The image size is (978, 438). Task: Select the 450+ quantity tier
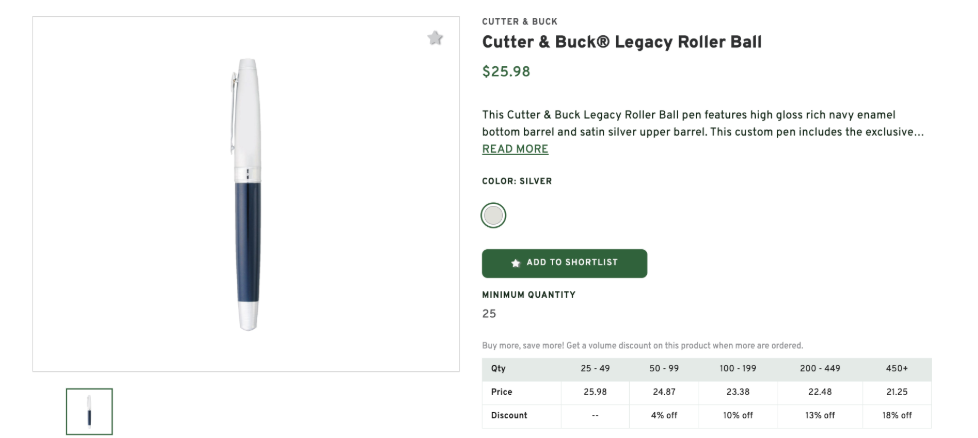click(x=896, y=369)
